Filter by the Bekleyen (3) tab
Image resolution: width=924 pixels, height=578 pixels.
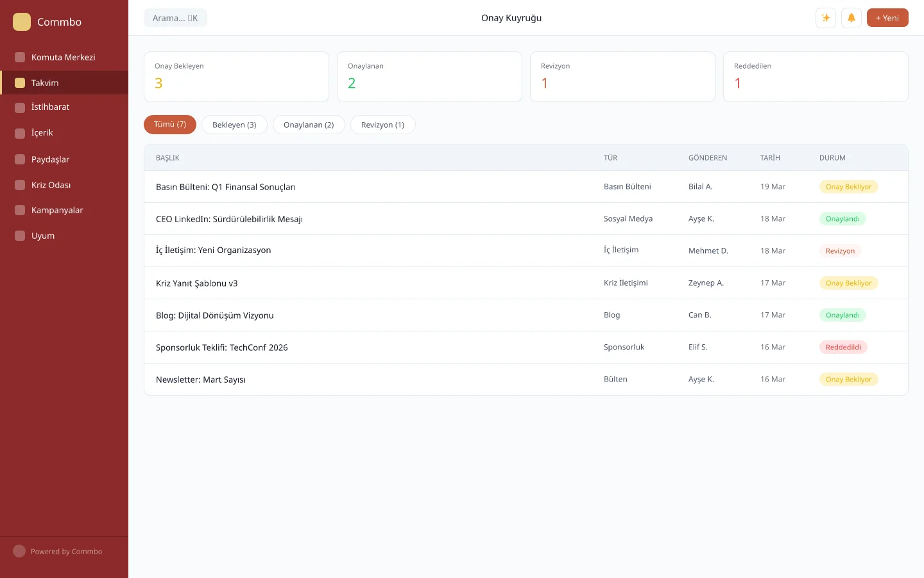click(234, 125)
